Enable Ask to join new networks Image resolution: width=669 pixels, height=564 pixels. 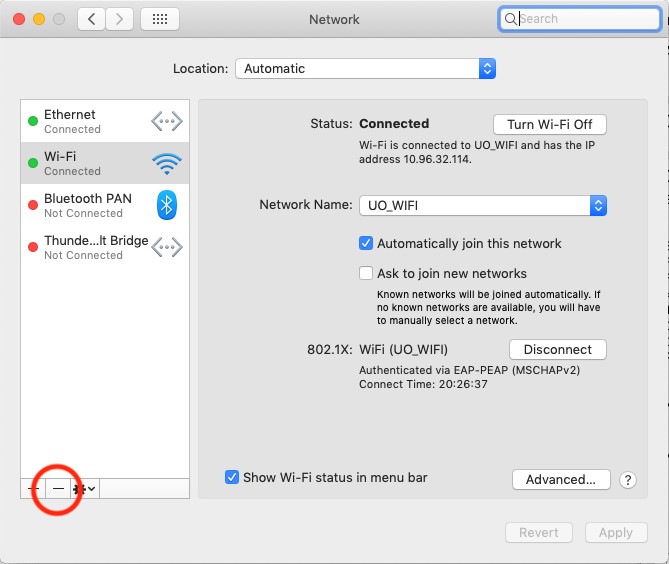pyautogui.click(x=366, y=273)
